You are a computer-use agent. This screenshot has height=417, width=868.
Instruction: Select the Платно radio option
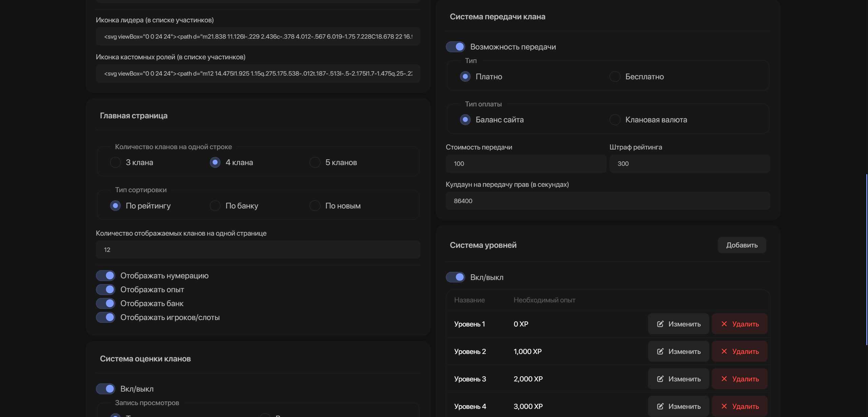click(466, 77)
